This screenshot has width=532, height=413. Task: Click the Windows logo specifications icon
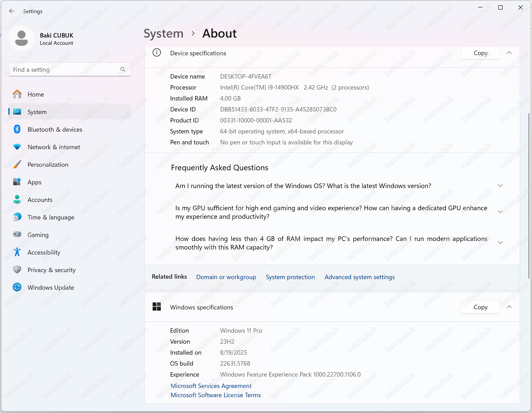click(157, 307)
